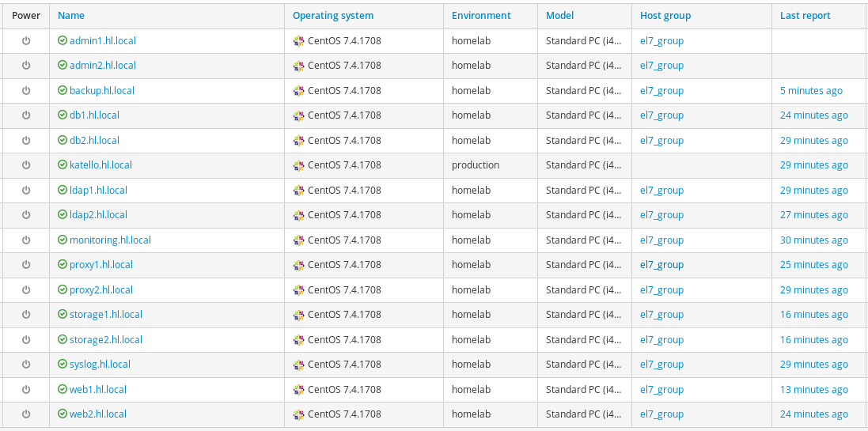Click green status icon beside monitoring.hl.local
This screenshot has width=868, height=431.
point(63,240)
